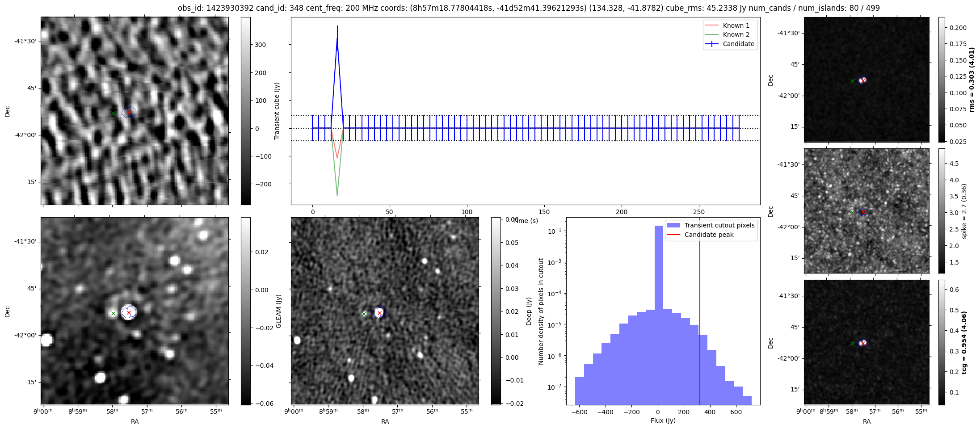Click the spike panel colorbar

coord(942,211)
